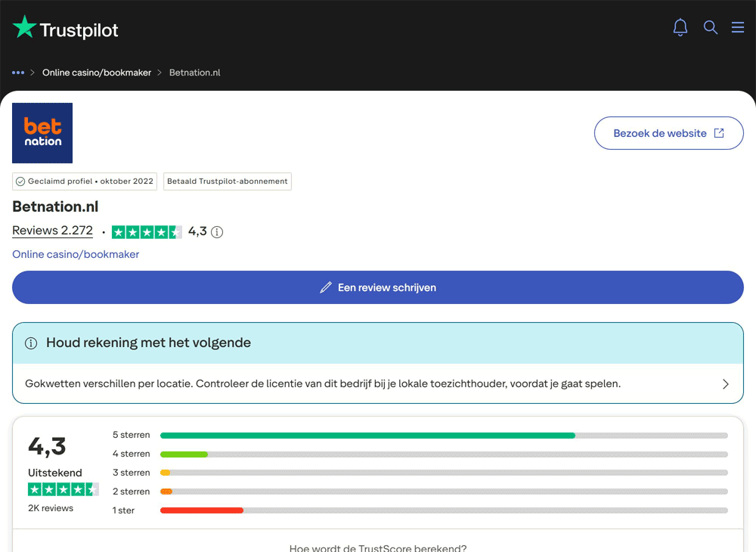Click the info icon beside Houd rekening

coord(31,343)
